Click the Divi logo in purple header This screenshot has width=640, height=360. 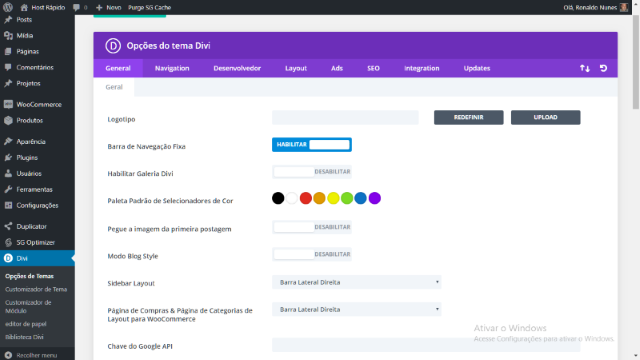point(113,46)
